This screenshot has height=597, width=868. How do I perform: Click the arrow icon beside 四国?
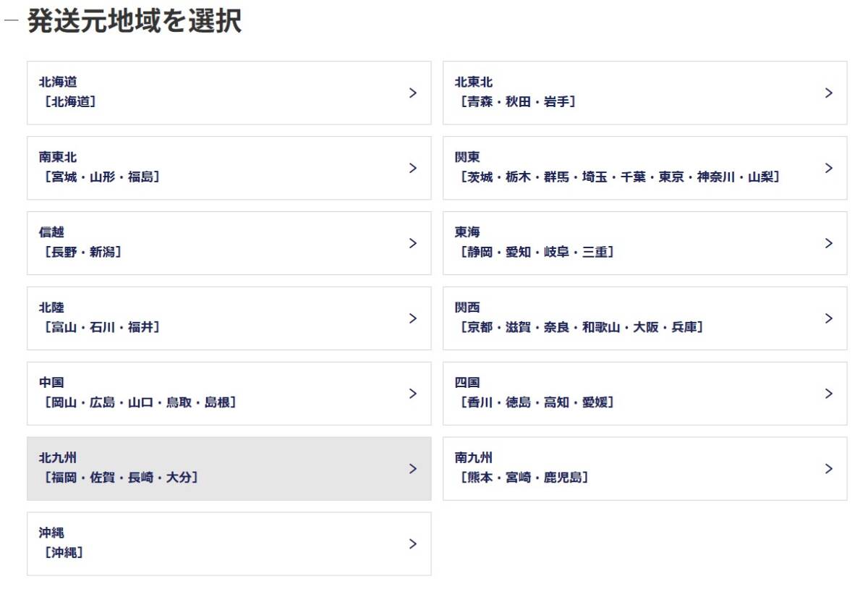[829, 394]
